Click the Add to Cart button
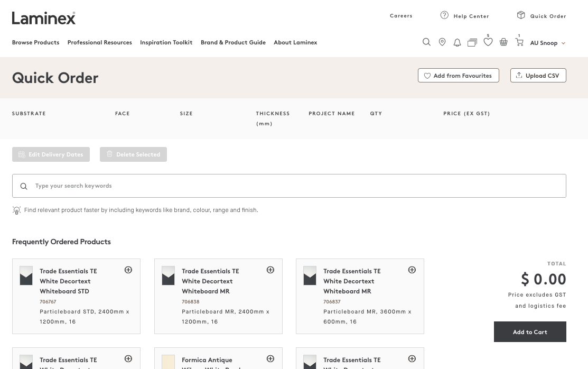 click(530, 331)
